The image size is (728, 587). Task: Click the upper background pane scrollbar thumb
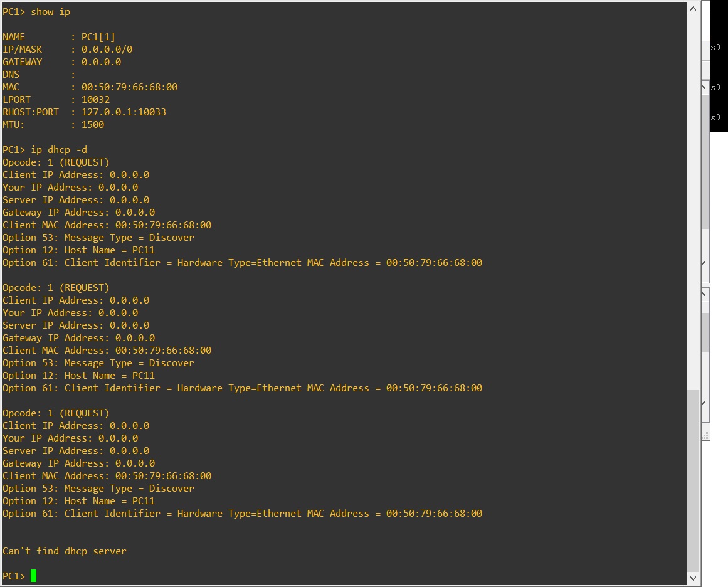pos(705,162)
